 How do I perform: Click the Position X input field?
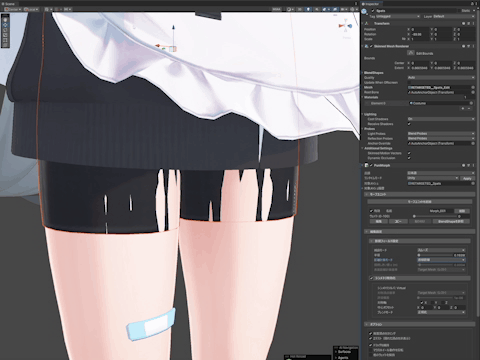coord(419,29)
